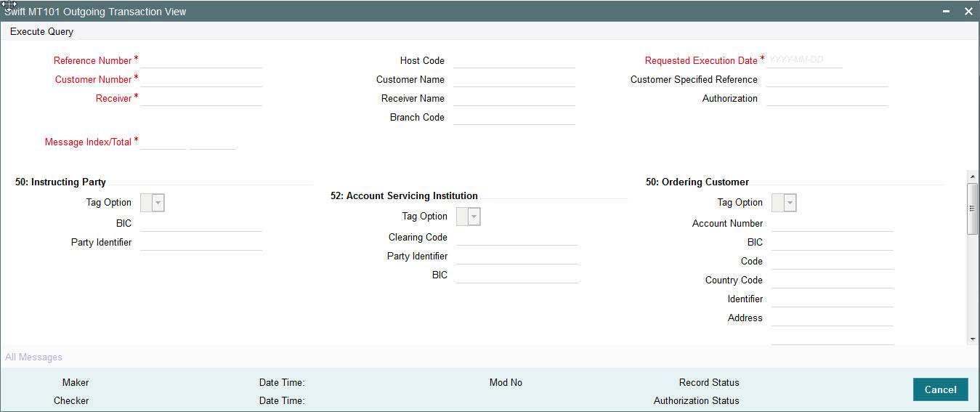Open All Messages link

click(33, 358)
